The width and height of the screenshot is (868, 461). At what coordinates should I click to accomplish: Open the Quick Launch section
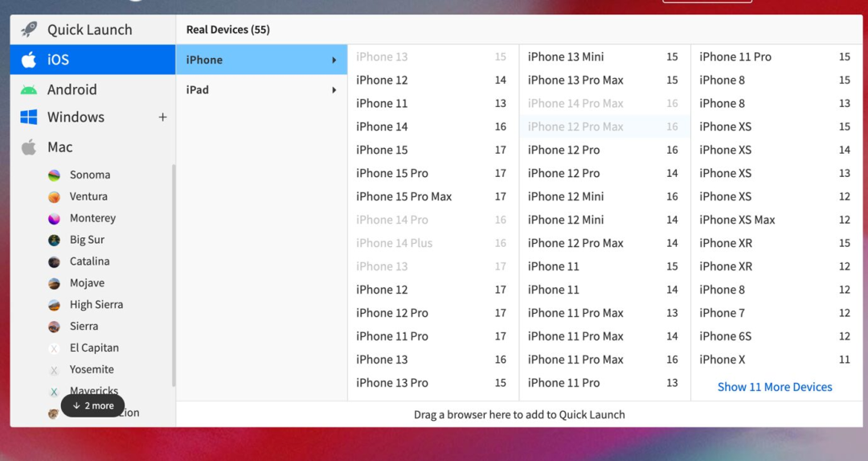click(92, 30)
